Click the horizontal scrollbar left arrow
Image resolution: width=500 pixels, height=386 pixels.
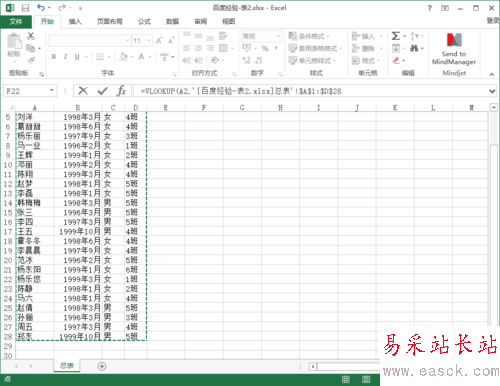point(313,367)
